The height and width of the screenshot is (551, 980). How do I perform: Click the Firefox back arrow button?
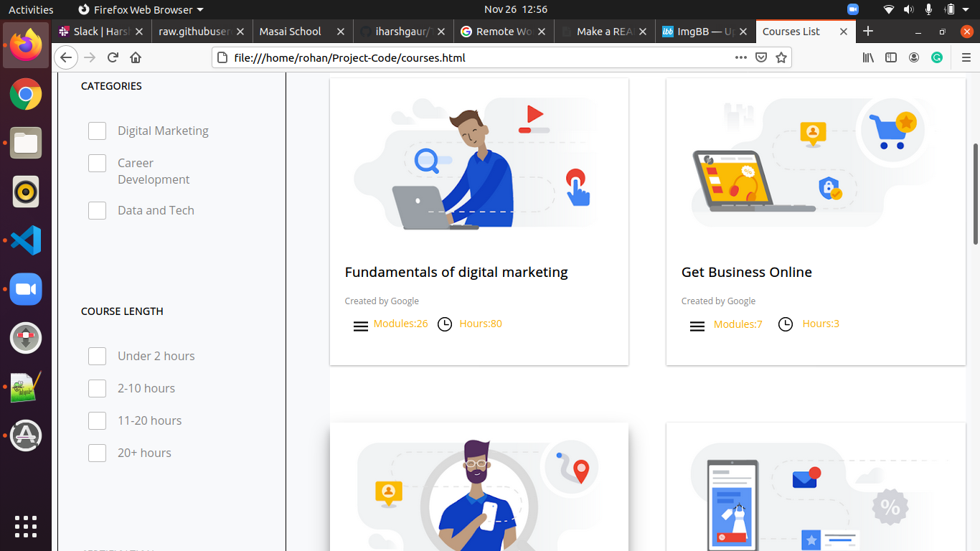pyautogui.click(x=65, y=57)
